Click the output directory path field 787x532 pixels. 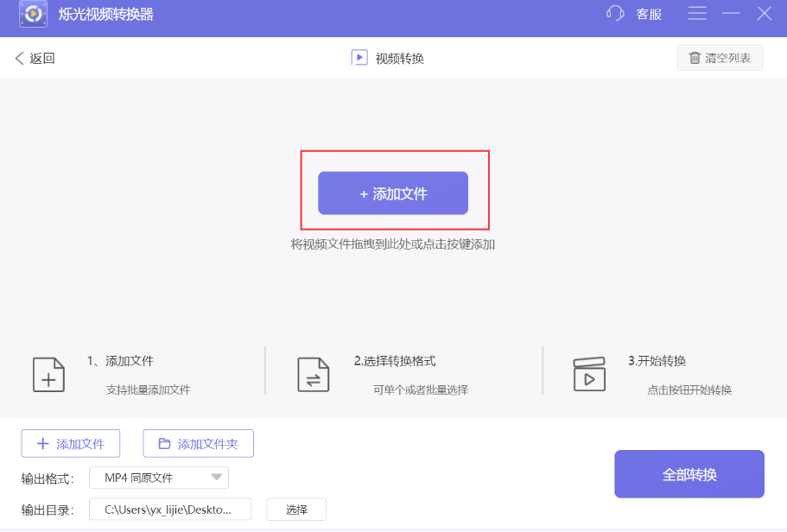click(169, 510)
